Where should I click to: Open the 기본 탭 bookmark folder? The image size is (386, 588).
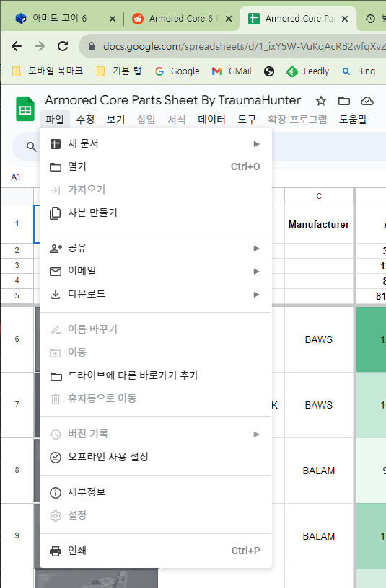[119, 71]
